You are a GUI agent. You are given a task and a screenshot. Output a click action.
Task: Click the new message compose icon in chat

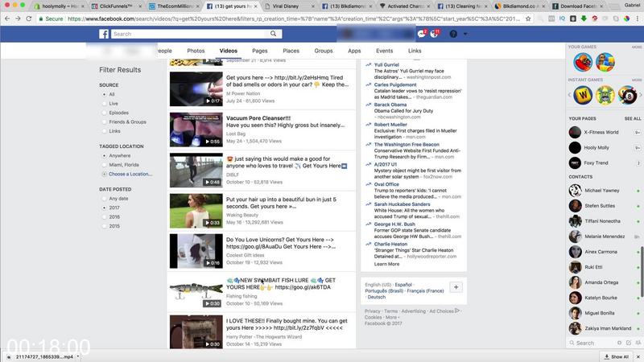tap(629, 343)
